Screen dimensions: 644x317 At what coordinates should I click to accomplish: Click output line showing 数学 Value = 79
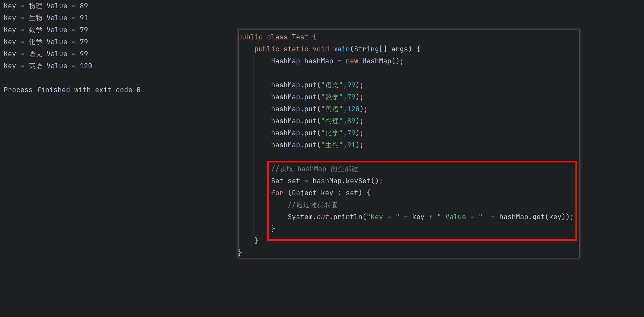(x=46, y=30)
